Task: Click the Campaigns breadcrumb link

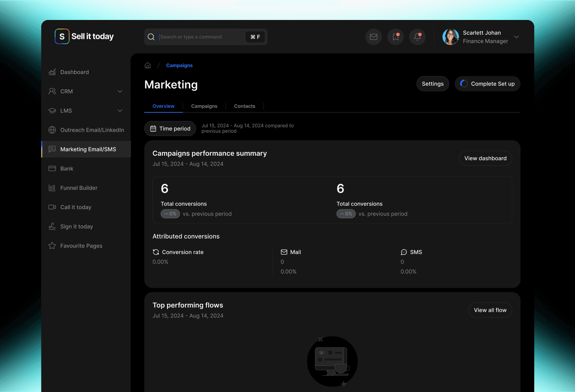Action: click(x=179, y=65)
